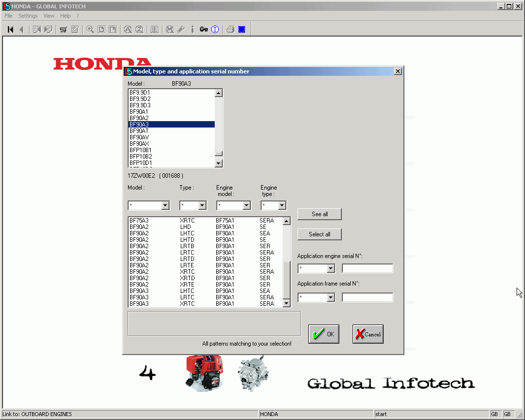Select BFP10D1 in the model list
525x420 pixels.
pos(171,162)
